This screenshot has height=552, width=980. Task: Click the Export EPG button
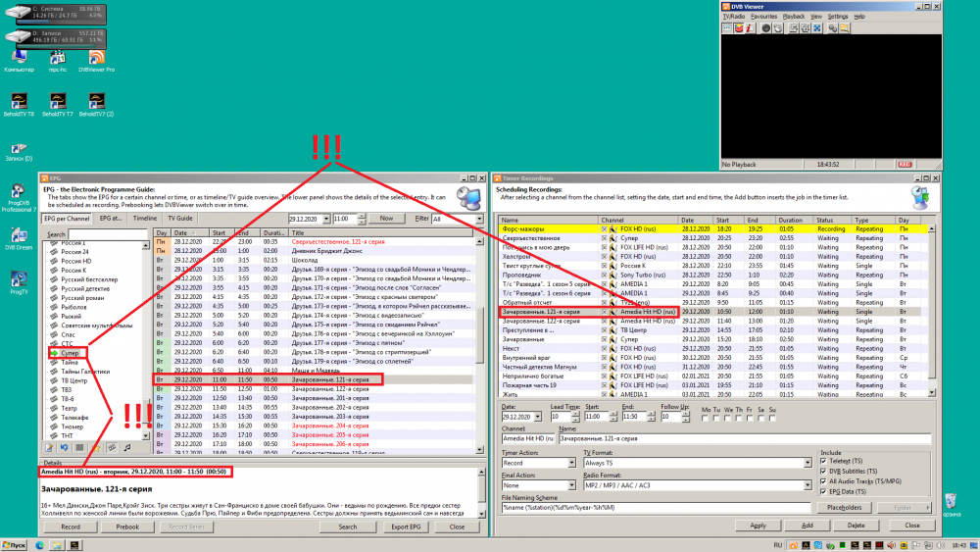point(404,527)
